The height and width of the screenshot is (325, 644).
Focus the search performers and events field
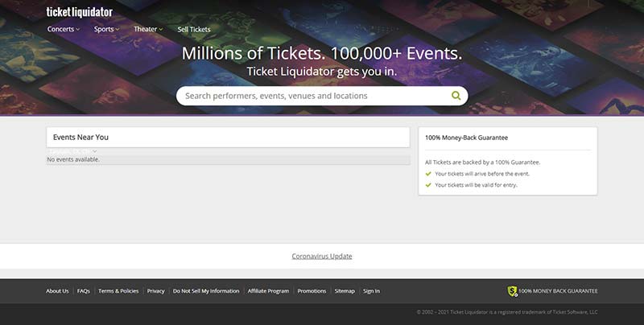[322, 96]
